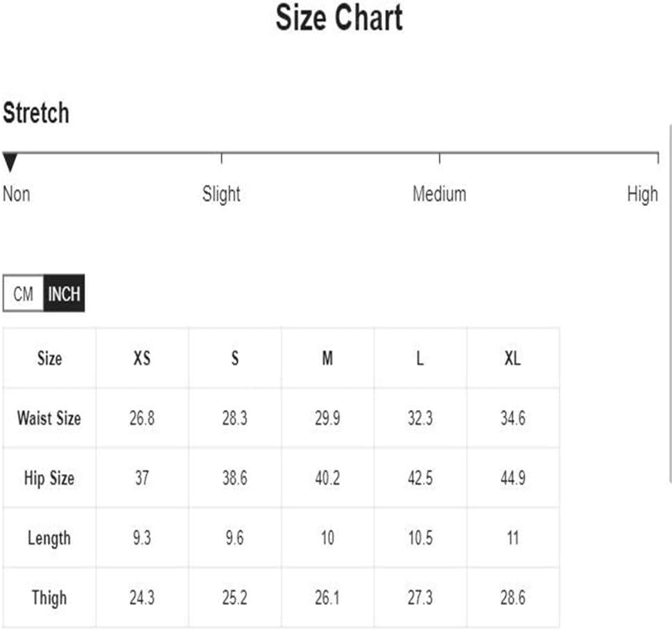Click the Slight stretch tick mark
The height and width of the screenshot is (630, 672).
pos(221,157)
